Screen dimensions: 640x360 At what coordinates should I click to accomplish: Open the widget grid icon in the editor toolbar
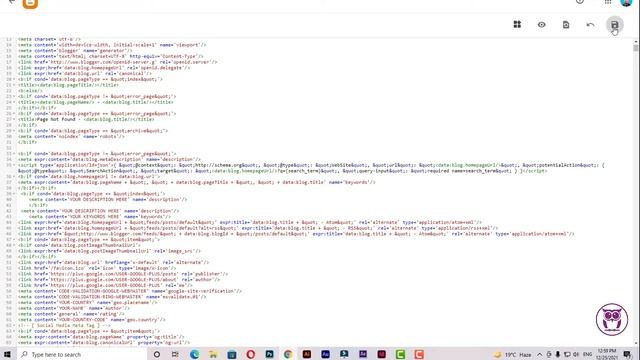[x=517, y=24]
